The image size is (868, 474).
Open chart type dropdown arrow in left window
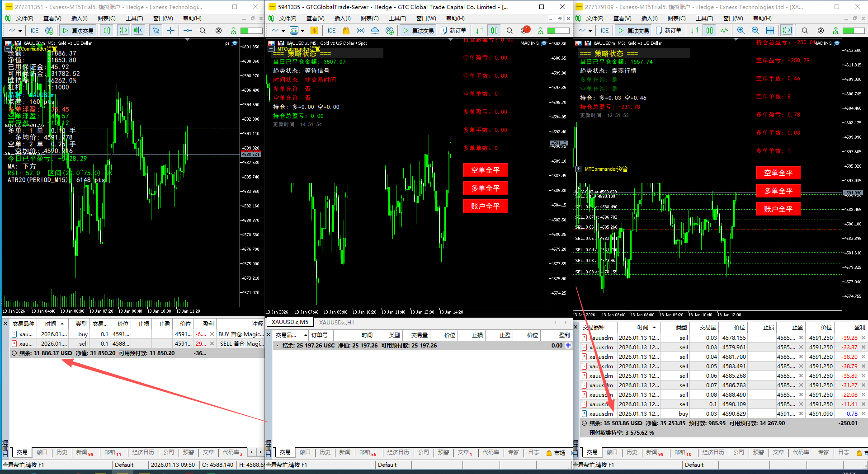(20, 31)
